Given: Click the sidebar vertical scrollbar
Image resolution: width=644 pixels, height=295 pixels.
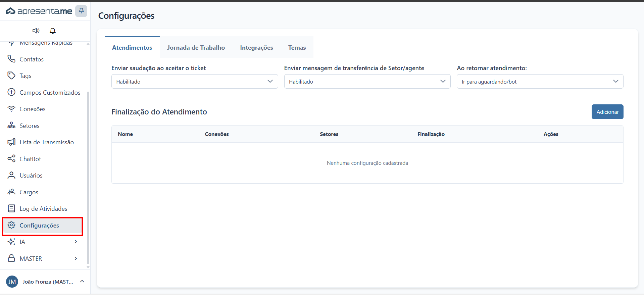Looking at the screenshot, I should [x=88, y=178].
